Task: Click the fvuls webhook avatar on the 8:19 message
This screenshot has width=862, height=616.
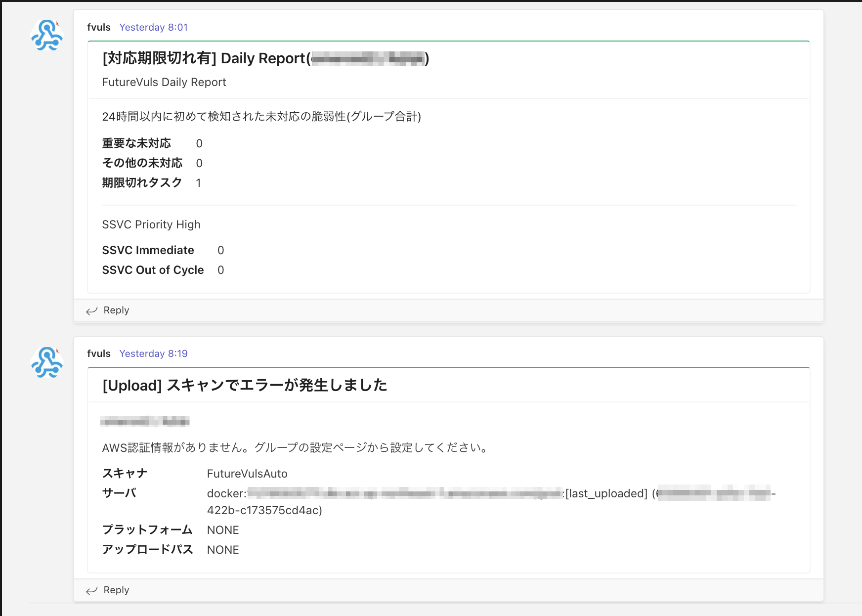Action: (47, 362)
